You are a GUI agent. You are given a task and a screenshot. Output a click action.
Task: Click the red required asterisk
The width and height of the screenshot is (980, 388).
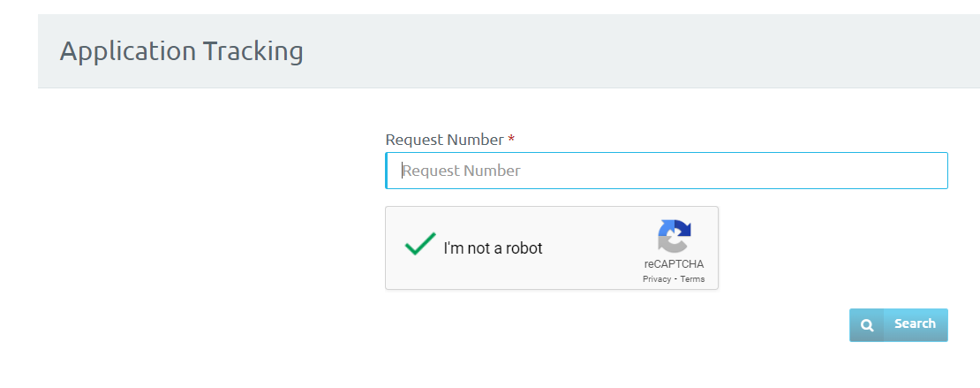(x=511, y=139)
